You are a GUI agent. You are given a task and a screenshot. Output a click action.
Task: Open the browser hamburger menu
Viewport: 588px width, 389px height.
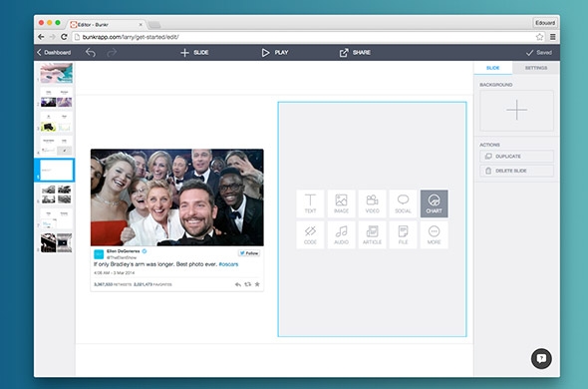click(553, 37)
